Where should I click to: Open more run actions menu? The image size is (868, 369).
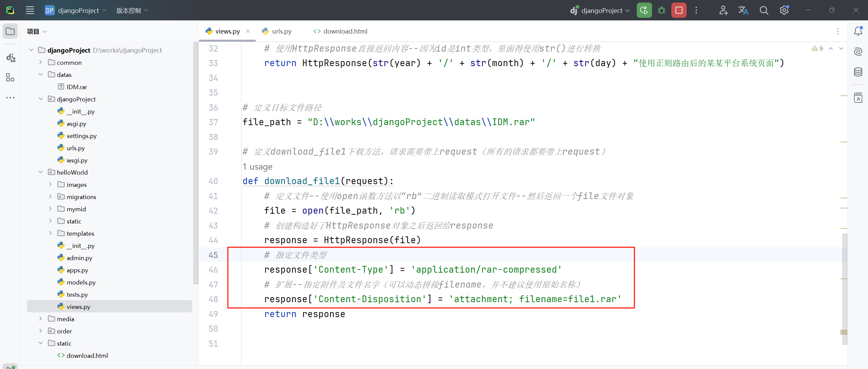[696, 10]
